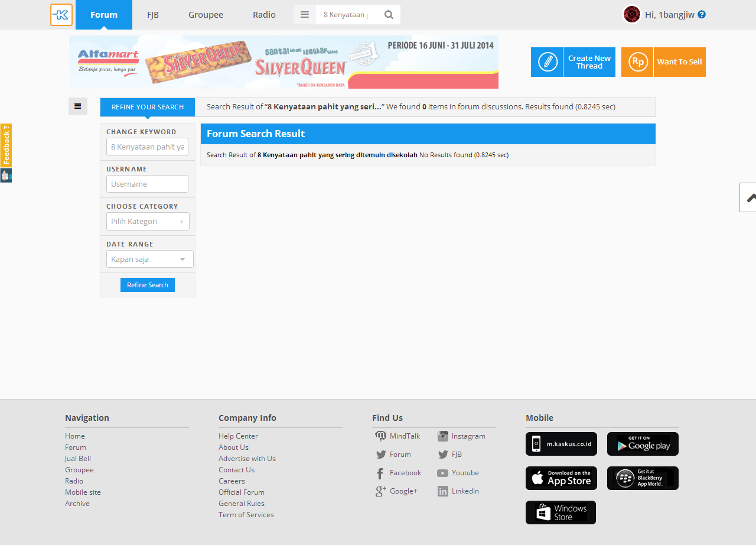Open the Youtube icon
This screenshot has height=545, width=756.
click(x=443, y=473)
